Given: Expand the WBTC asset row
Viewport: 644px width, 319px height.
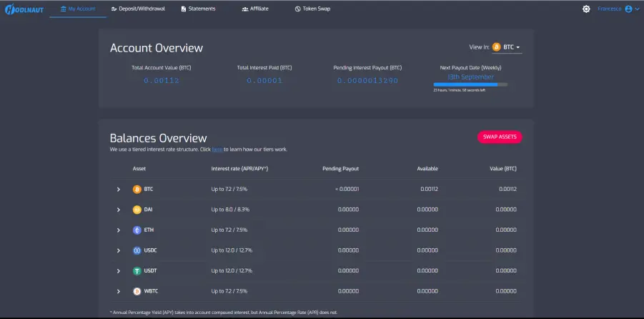Looking at the screenshot, I should (118, 291).
